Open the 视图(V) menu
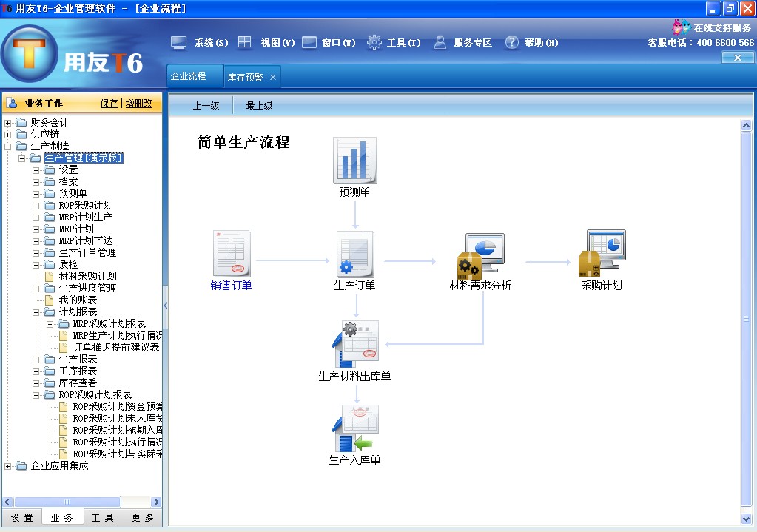This screenshot has width=757, height=532. coord(277,43)
